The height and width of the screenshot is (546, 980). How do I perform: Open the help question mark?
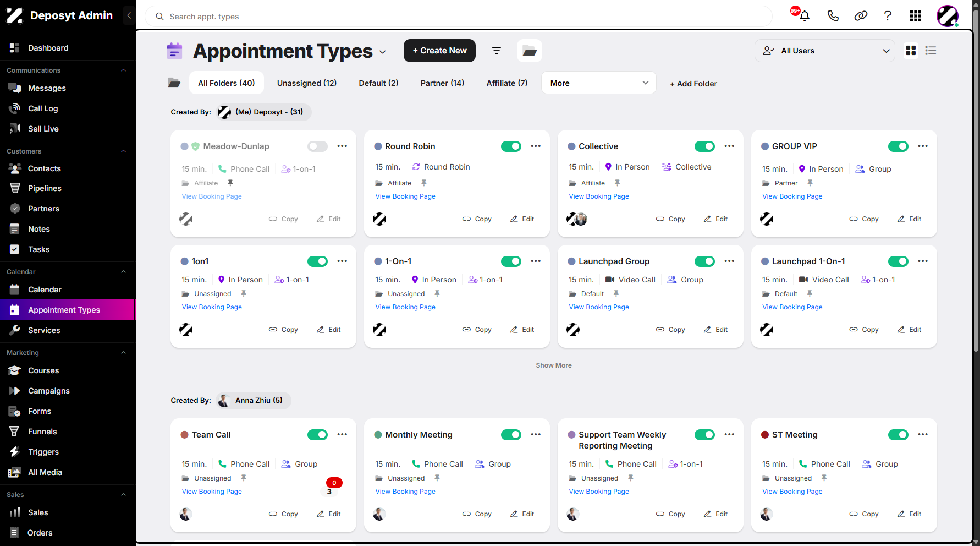pyautogui.click(x=888, y=16)
